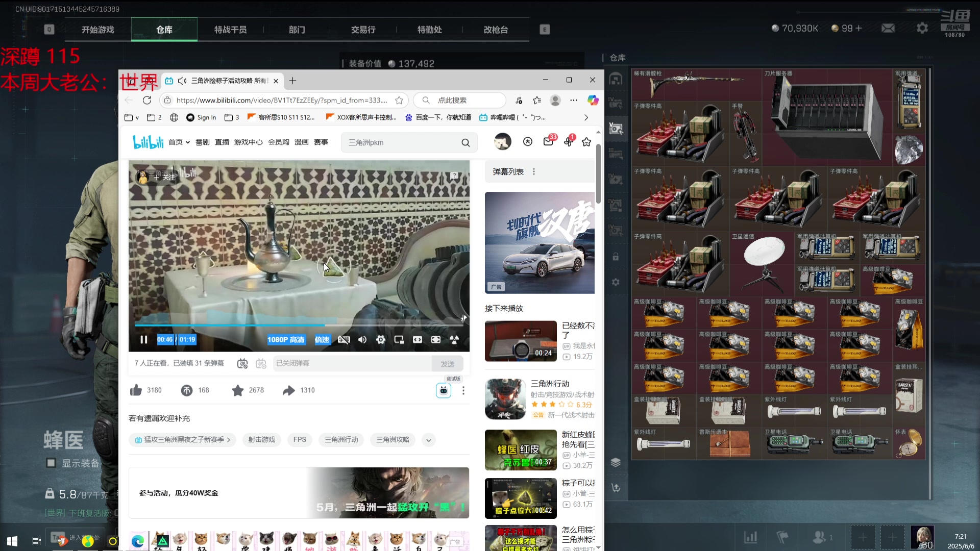Open user avatar on Bilibili header
This screenshot has height=551, width=980.
tap(503, 142)
